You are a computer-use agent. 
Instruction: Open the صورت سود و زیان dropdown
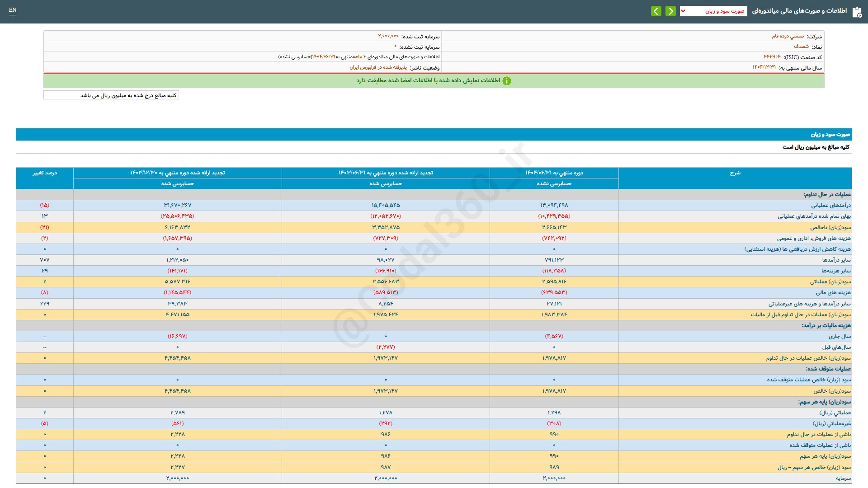pos(713,11)
